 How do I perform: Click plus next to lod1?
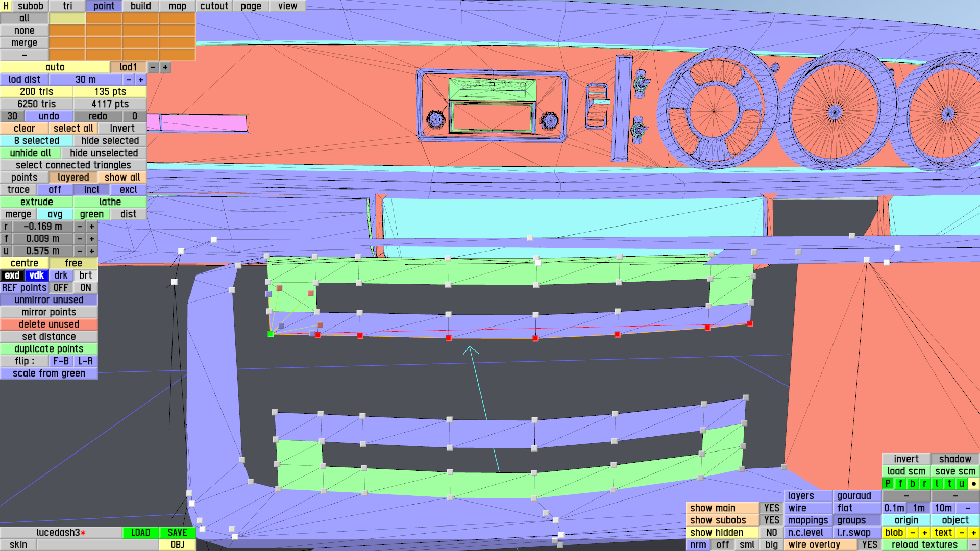coord(165,67)
